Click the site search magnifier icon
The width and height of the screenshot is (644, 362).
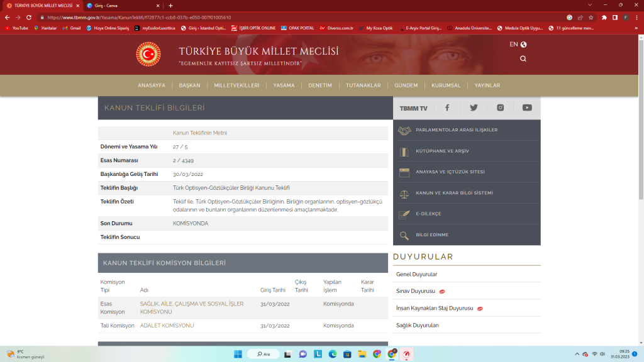tap(523, 58)
